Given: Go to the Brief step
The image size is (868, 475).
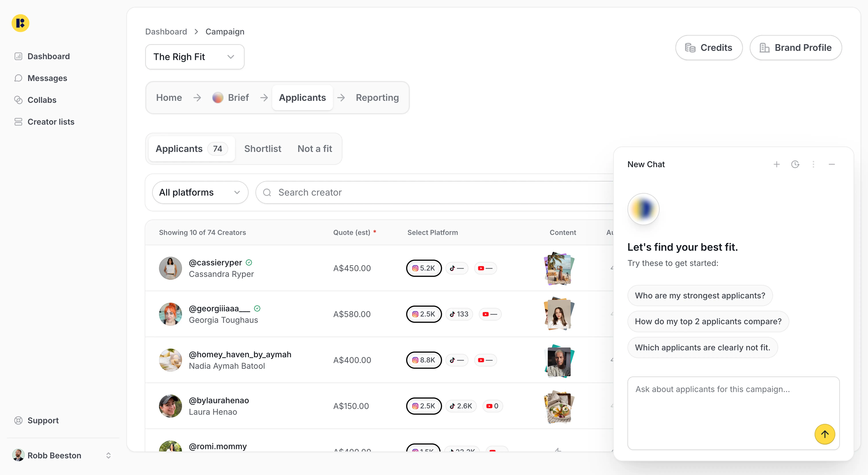Looking at the screenshot, I should click(x=230, y=98).
